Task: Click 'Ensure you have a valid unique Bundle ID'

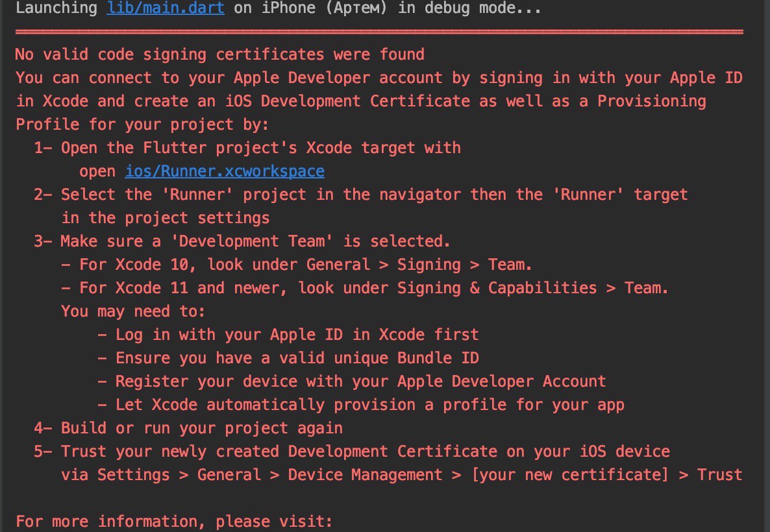Action: 288,357
